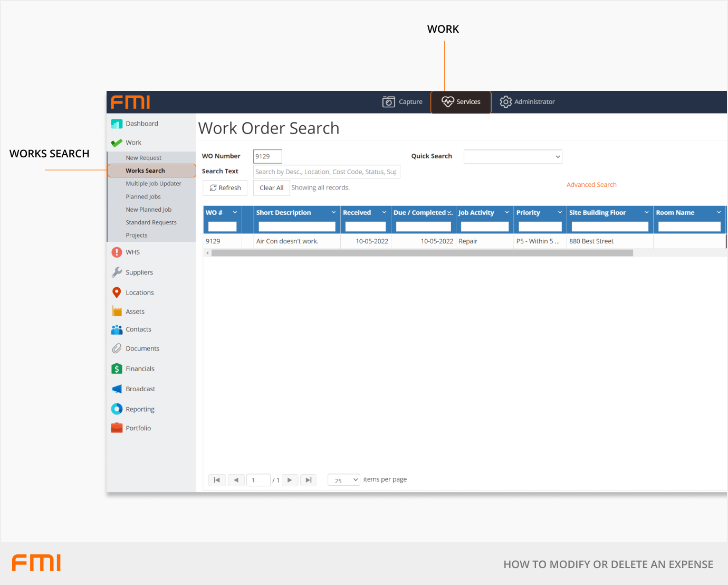
Task: Change items per page dropdown
Action: 343,480
